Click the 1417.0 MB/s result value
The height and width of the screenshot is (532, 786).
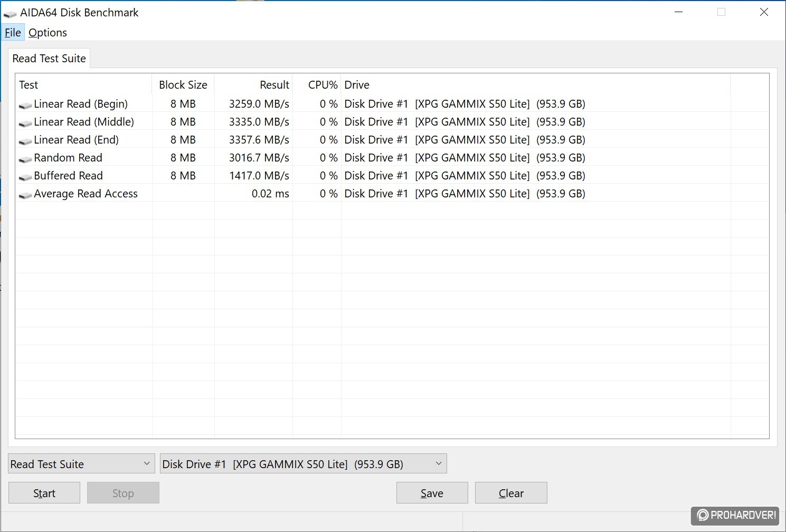point(259,176)
